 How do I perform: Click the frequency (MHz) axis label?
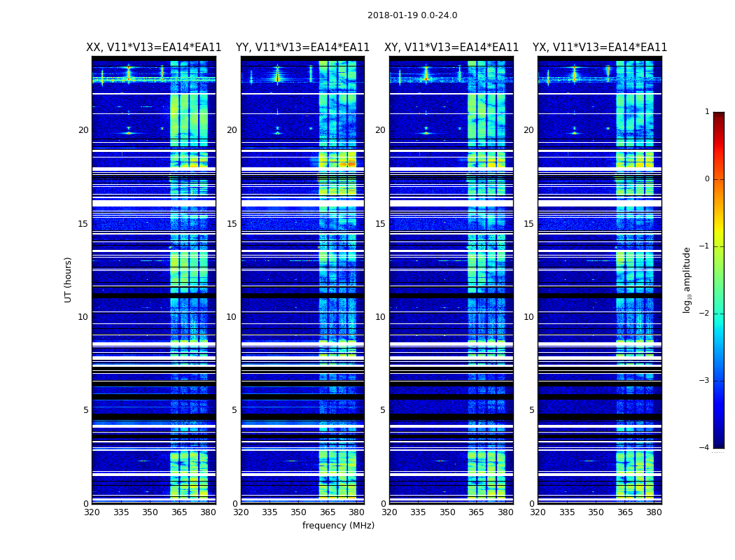tap(338, 525)
